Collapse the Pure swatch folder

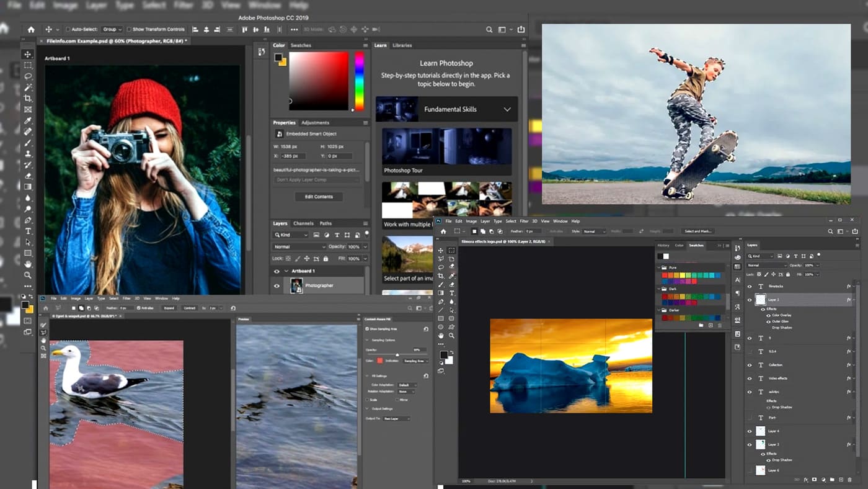coord(659,267)
